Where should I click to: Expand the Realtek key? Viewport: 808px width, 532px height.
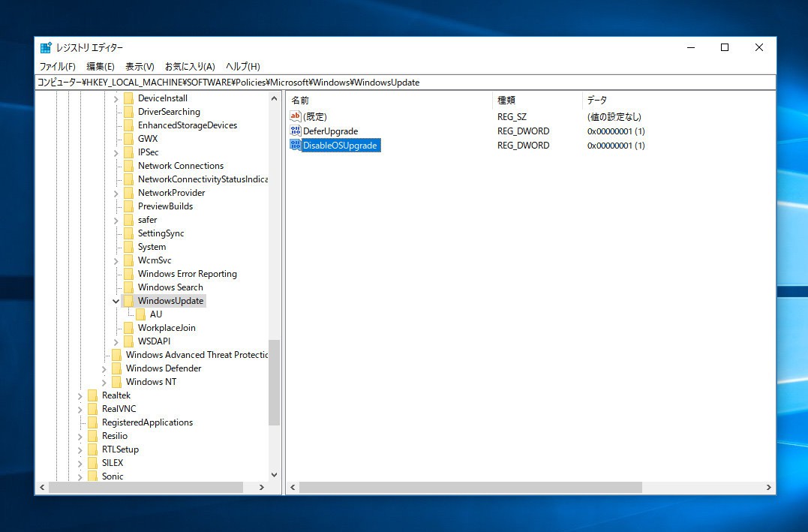tap(80, 395)
